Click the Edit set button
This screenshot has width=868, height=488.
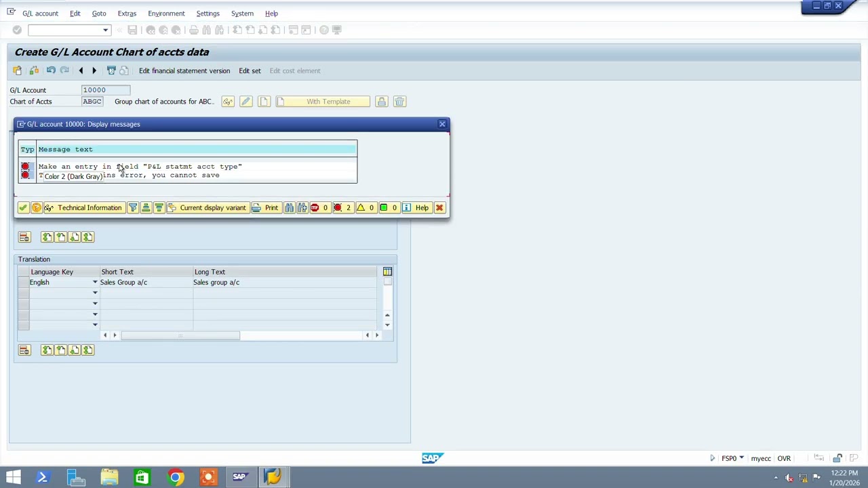tap(250, 70)
